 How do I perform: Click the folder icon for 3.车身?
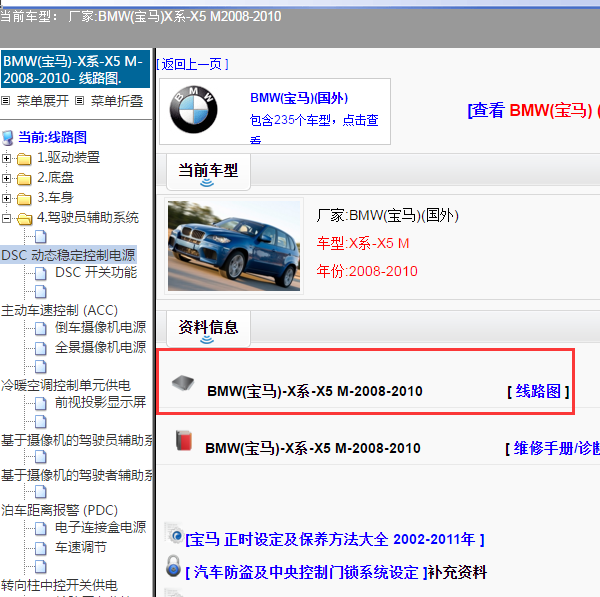[24, 199]
